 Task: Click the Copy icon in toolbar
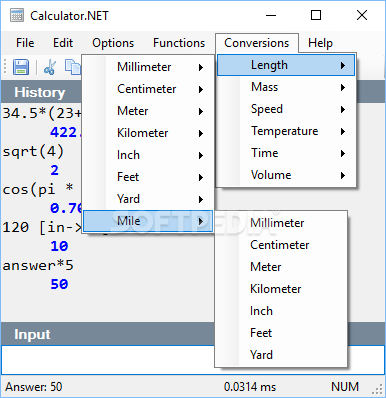(x=73, y=67)
